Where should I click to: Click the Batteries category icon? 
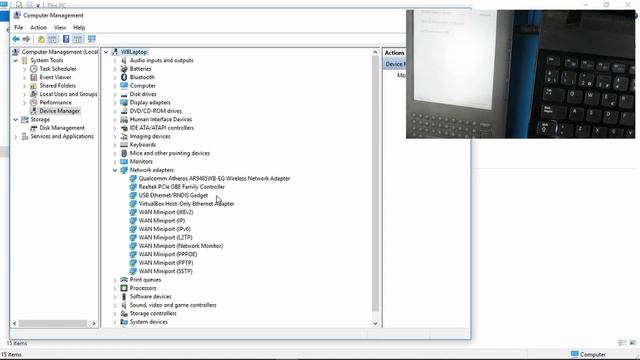(x=124, y=69)
